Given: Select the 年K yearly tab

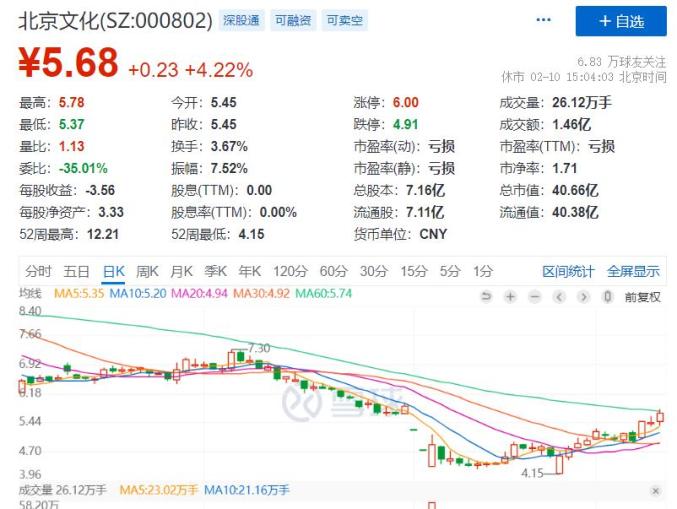Looking at the screenshot, I should (250, 272).
